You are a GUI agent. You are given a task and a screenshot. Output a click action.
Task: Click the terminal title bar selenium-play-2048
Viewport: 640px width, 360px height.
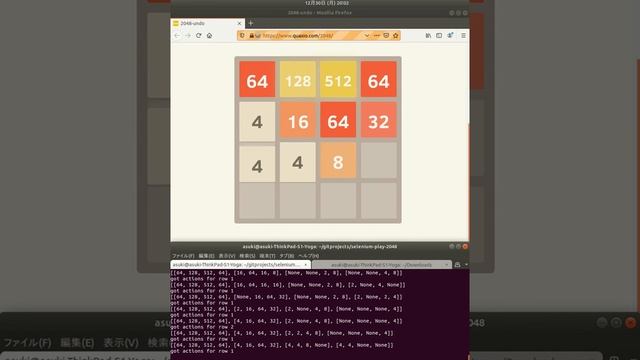click(x=320, y=247)
